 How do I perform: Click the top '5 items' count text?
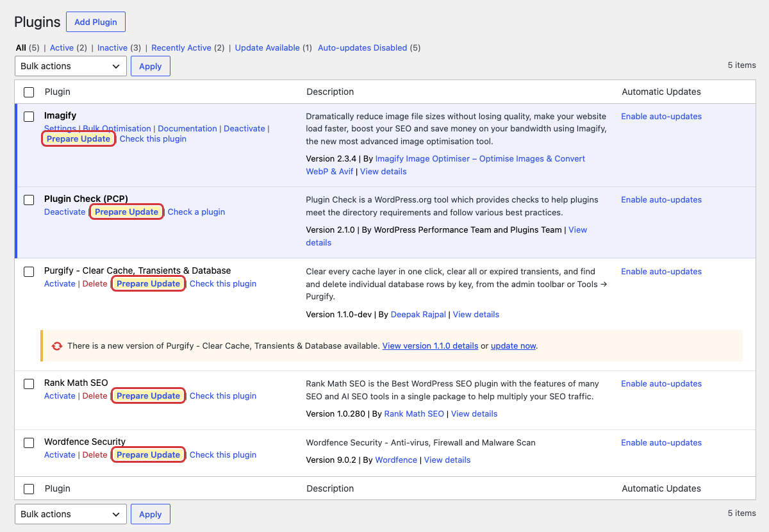(x=742, y=65)
